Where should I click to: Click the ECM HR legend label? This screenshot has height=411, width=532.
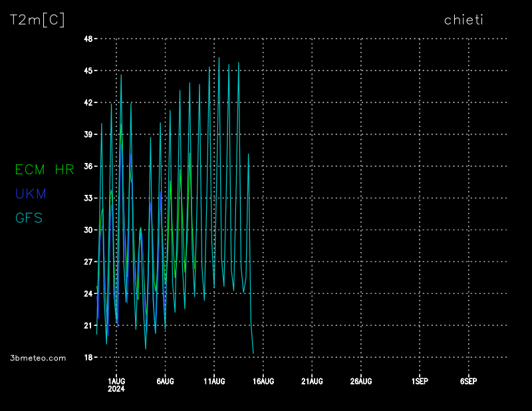(x=45, y=170)
